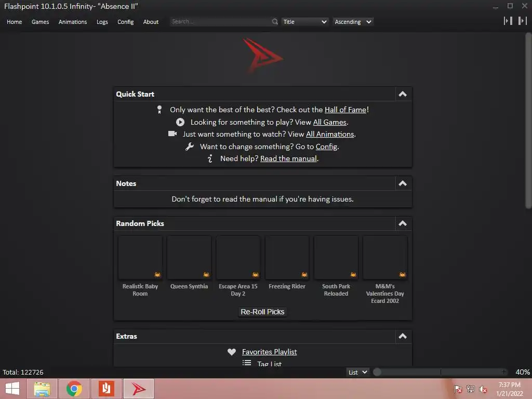Click the platform icon on Escape Area 15
The height and width of the screenshot is (399, 532).
[256, 274]
